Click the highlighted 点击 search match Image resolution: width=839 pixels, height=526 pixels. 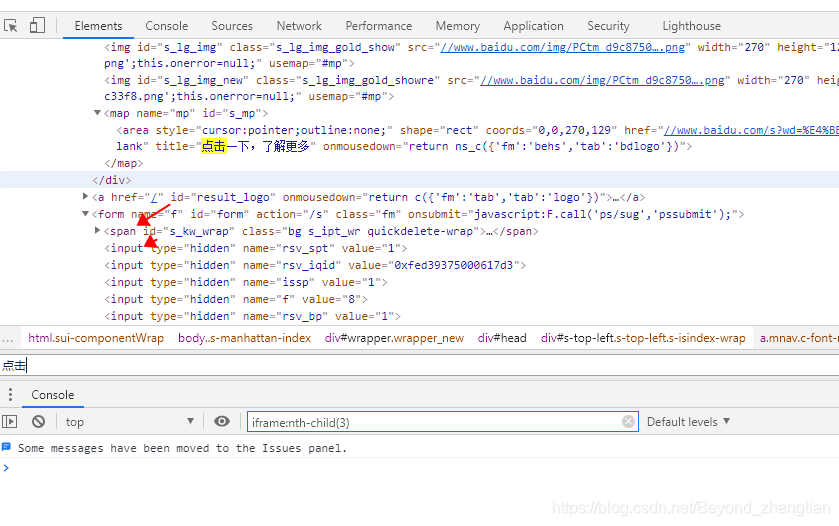(213, 146)
